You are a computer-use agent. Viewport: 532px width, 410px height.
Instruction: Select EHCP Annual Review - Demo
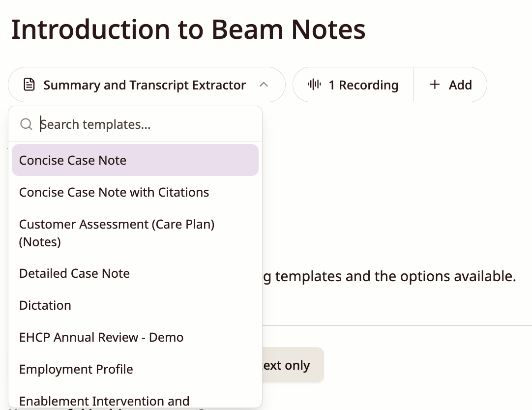click(135, 337)
